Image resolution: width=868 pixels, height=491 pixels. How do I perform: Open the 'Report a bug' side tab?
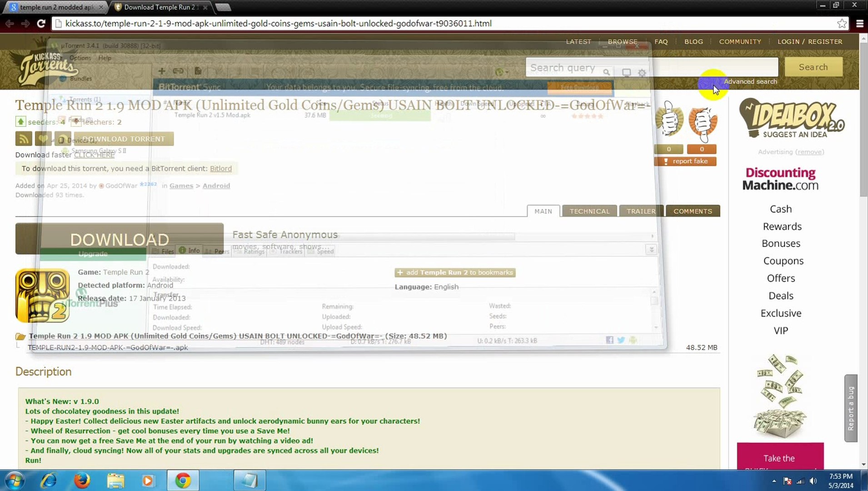tap(851, 408)
